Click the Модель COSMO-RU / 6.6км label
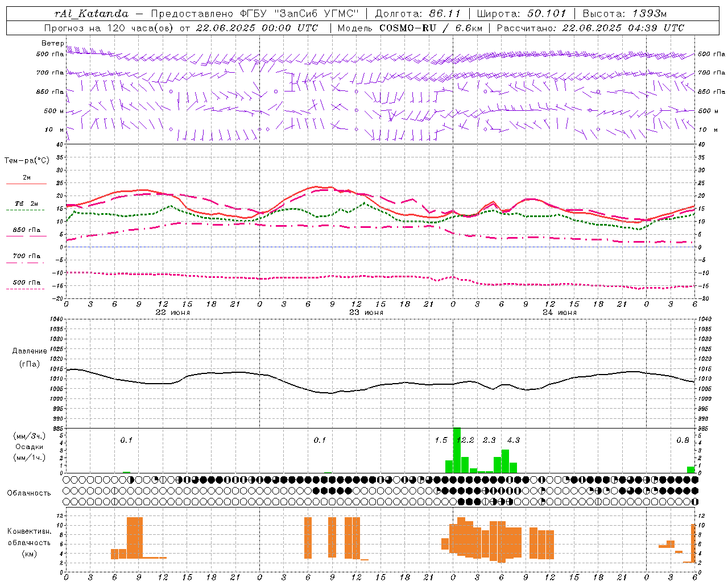This screenshot has width=728, height=582. tap(409, 28)
